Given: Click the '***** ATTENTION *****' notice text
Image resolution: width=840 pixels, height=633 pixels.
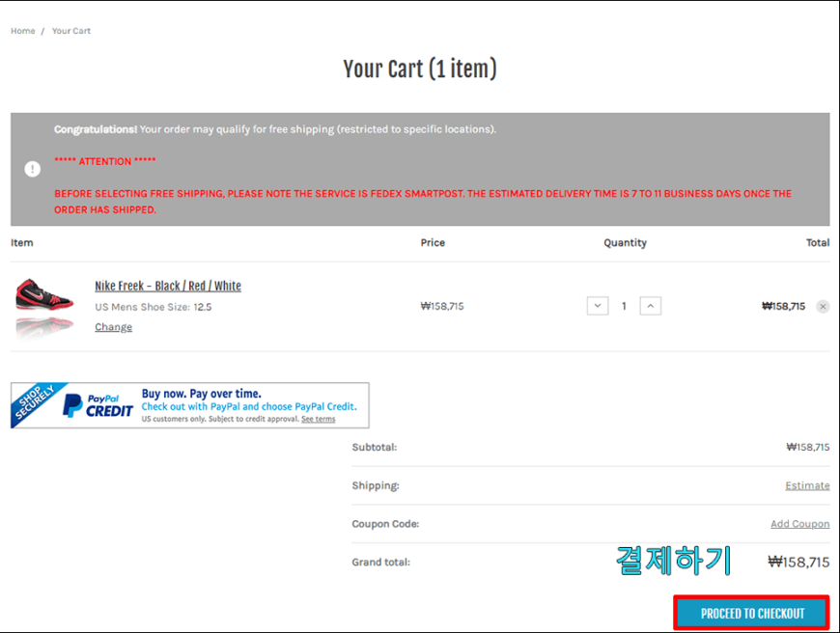Looking at the screenshot, I should (x=105, y=161).
